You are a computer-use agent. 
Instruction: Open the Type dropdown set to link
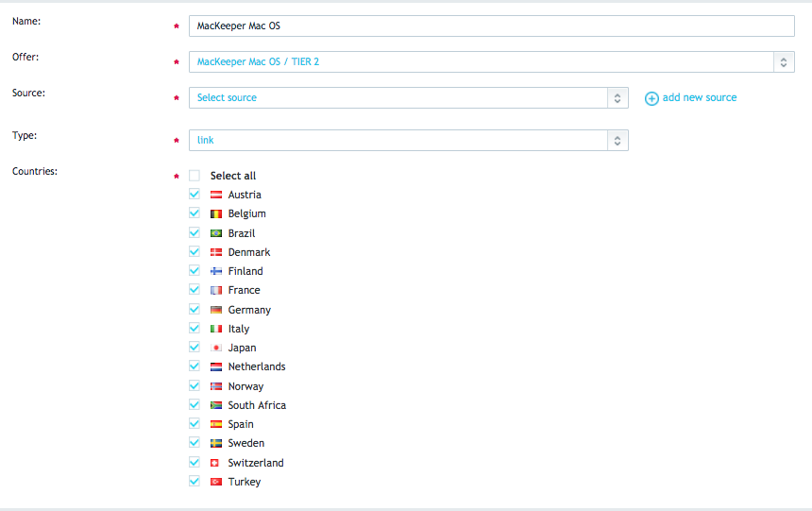coord(409,141)
